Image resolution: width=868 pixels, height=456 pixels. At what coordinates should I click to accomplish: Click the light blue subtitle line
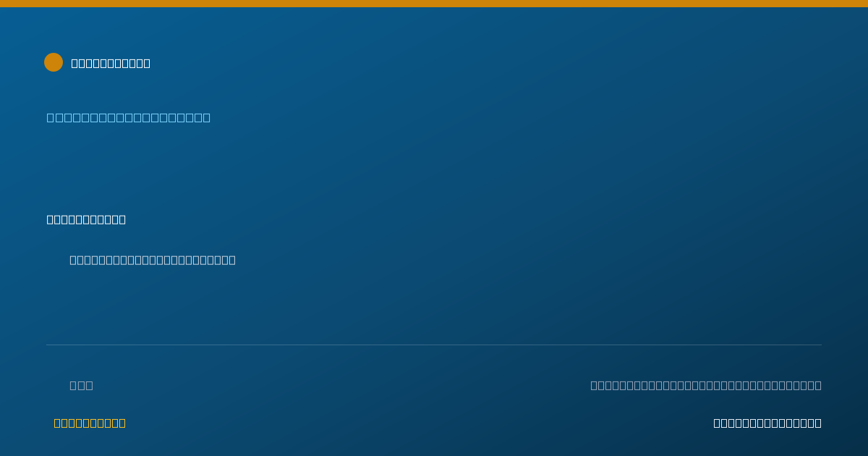click(x=129, y=117)
